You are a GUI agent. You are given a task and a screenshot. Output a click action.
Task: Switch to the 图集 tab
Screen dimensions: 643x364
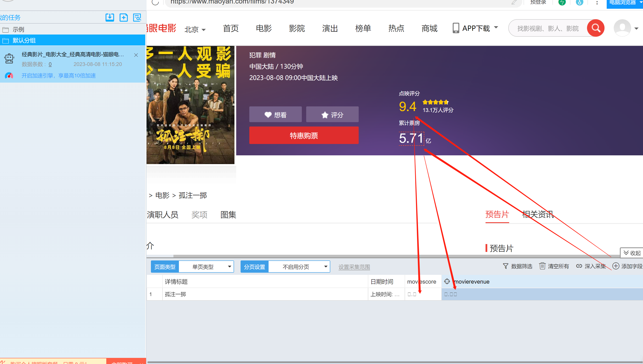point(228,215)
